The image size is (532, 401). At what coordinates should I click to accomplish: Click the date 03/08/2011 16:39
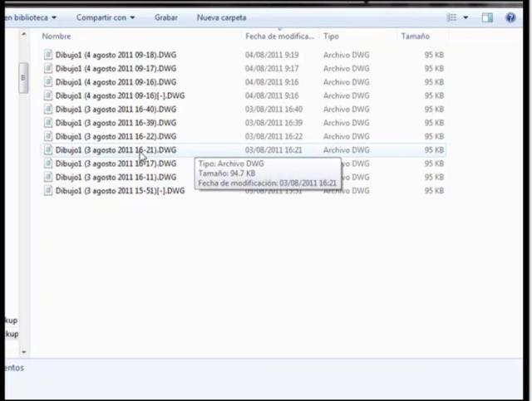[273, 123]
